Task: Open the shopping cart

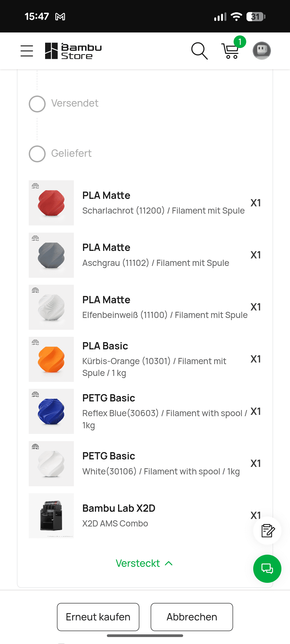Action: (x=230, y=51)
